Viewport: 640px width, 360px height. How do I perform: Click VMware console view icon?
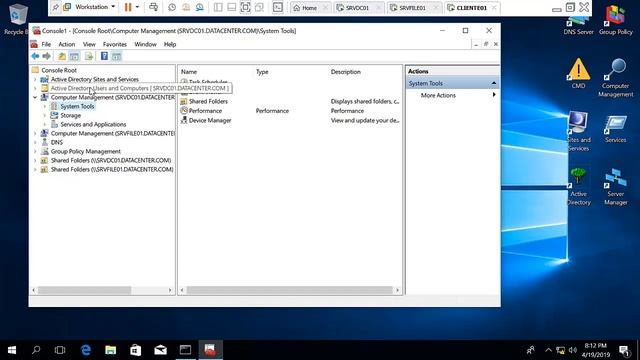[278, 7]
